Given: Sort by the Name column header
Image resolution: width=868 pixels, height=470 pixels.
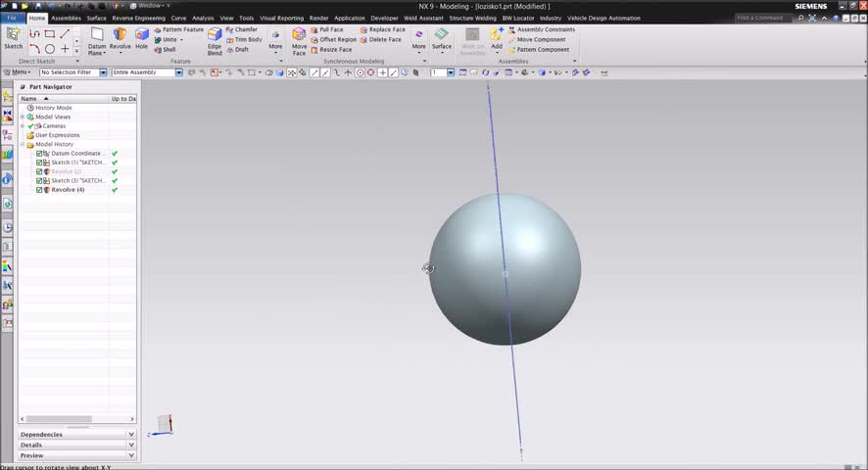Looking at the screenshot, I should click(x=64, y=99).
